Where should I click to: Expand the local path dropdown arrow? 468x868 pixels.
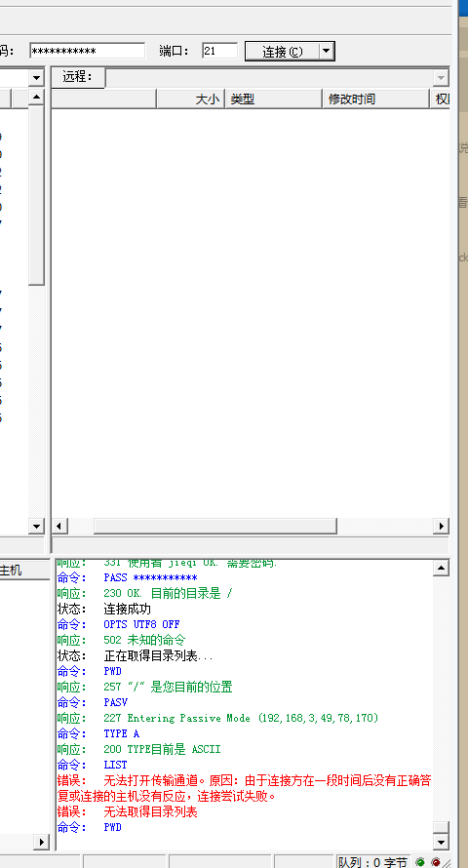click(x=36, y=78)
